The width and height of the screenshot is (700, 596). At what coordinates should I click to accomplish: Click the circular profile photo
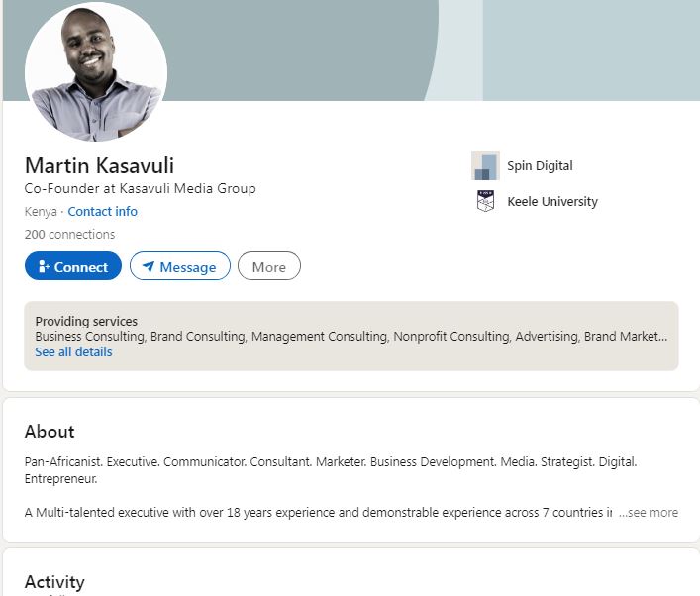pos(96,70)
